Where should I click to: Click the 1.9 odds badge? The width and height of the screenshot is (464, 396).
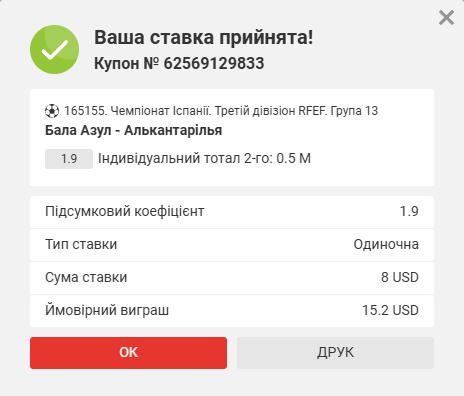point(69,159)
